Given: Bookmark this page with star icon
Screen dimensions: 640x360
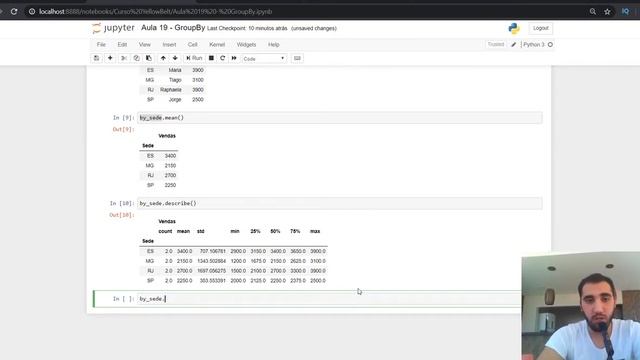Looking at the screenshot, I should tap(607, 11).
